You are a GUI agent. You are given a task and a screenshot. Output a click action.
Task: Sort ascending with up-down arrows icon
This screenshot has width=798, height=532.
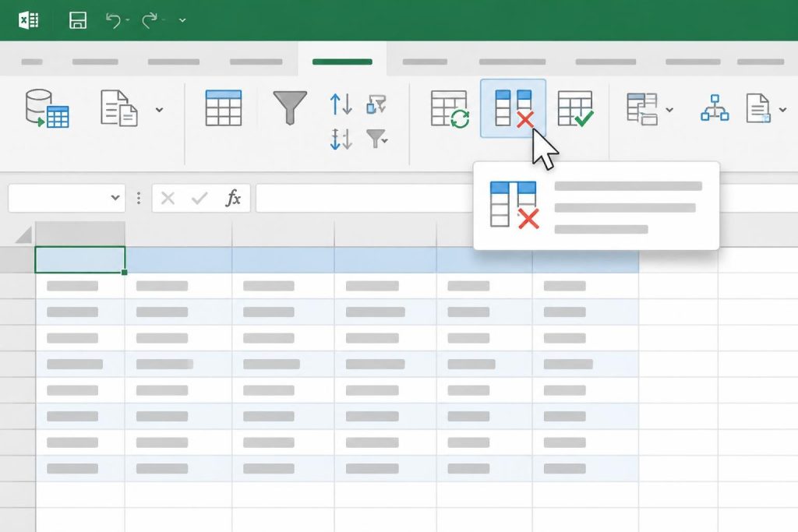(x=341, y=104)
